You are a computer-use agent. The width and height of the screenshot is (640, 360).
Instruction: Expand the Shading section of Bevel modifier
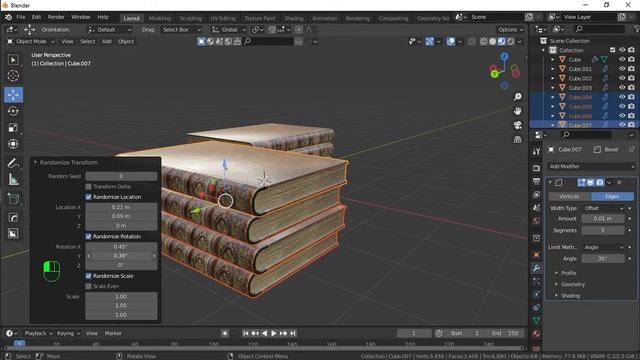570,296
